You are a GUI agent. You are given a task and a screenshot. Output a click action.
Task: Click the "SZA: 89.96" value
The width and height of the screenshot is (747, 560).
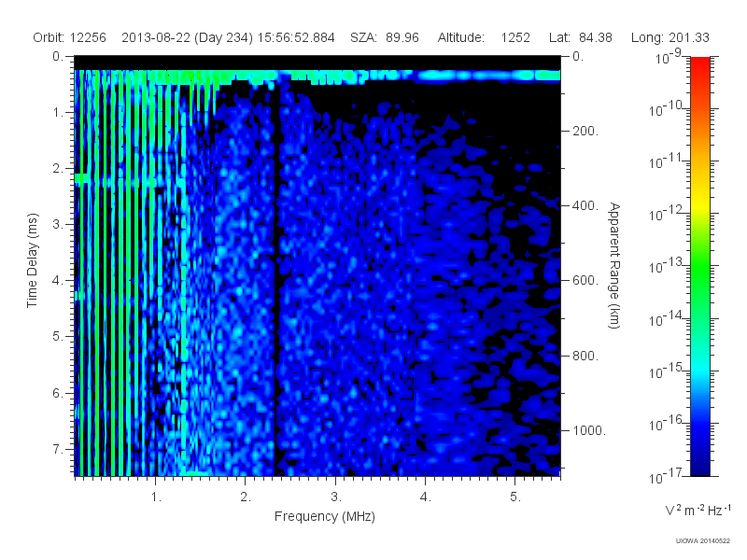385,37
